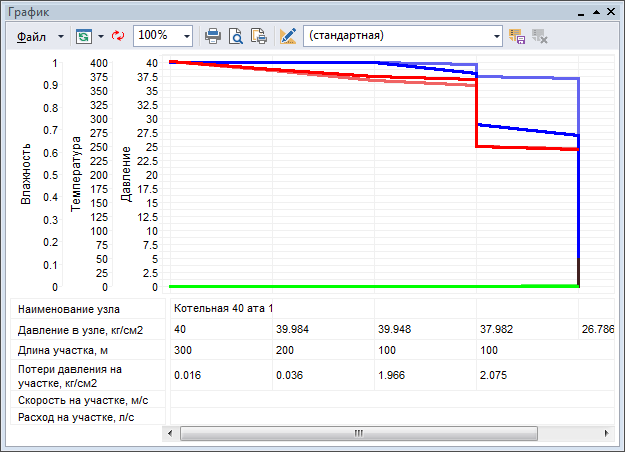The height and width of the screenshot is (452, 625).
Task: Select the 'Котельная 40 ата 1' cell
Action: (223, 307)
